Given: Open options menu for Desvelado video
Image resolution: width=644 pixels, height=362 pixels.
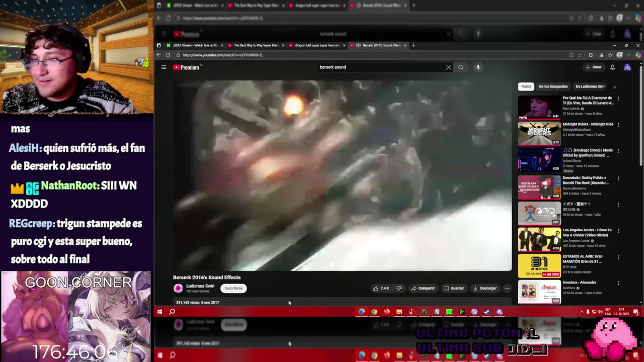Looking at the screenshot, I should 618,178.
